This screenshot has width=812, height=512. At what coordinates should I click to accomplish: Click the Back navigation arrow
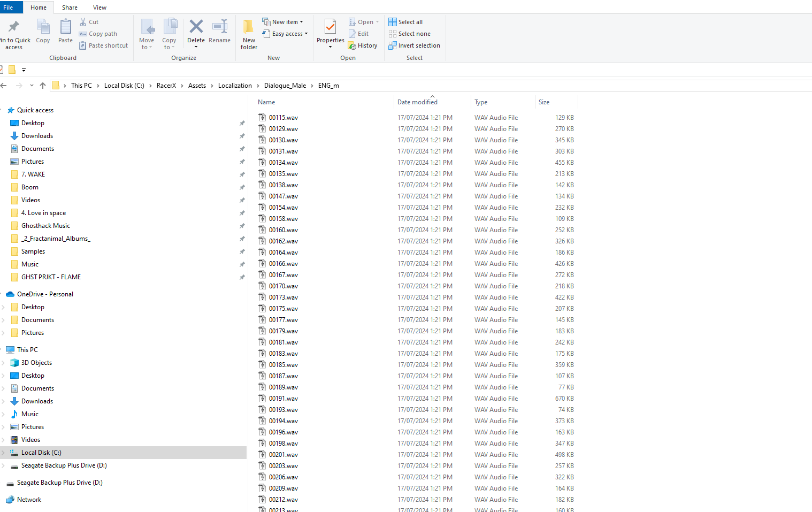4,86
